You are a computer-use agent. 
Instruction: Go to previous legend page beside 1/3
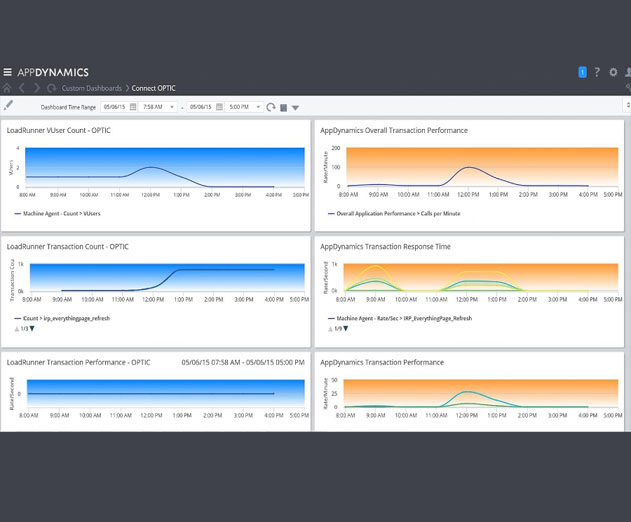click(x=17, y=329)
